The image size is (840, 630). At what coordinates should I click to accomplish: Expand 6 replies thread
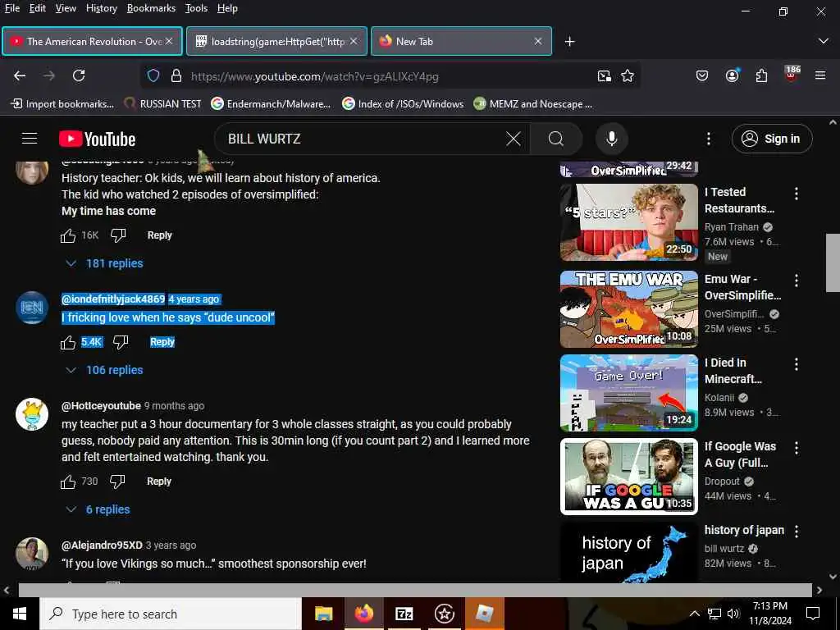click(x=98, y=509)
